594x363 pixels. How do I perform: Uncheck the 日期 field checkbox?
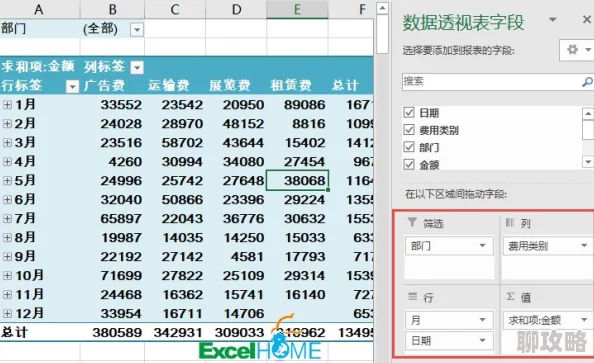(x=409, y=113)
